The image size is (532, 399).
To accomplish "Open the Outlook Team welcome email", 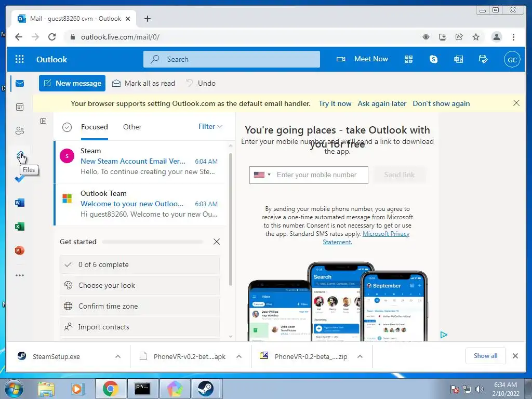I will pyautogui.click(x=140, y=204).
